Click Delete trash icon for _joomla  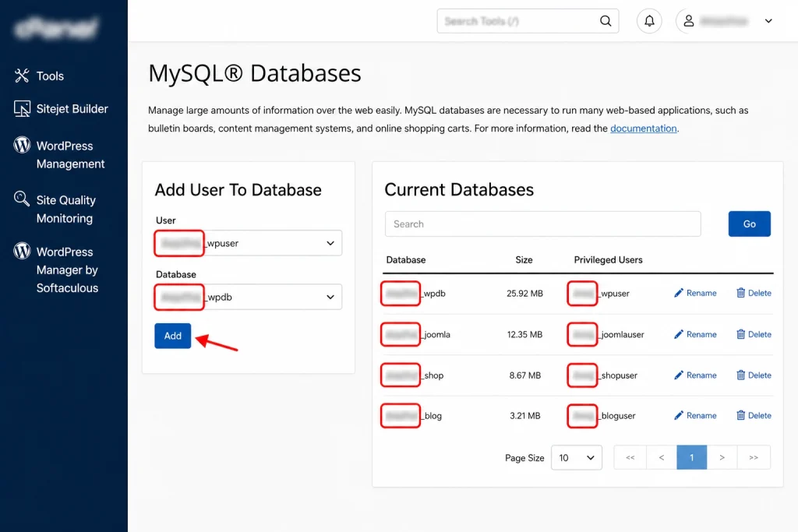(x=740, y=334)
